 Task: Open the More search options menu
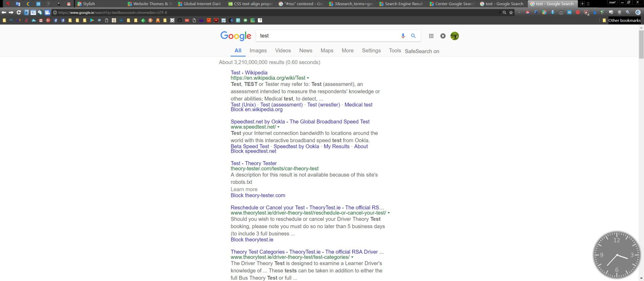coord(348,51)
